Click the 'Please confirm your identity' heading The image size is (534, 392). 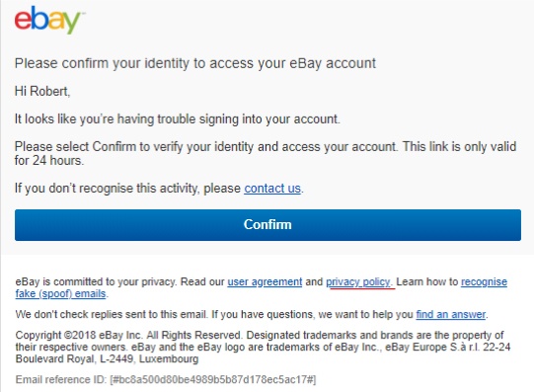pos(195,63)
